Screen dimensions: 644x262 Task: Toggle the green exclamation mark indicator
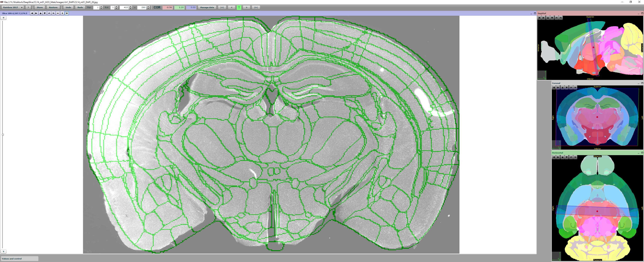tap(239, 7)
